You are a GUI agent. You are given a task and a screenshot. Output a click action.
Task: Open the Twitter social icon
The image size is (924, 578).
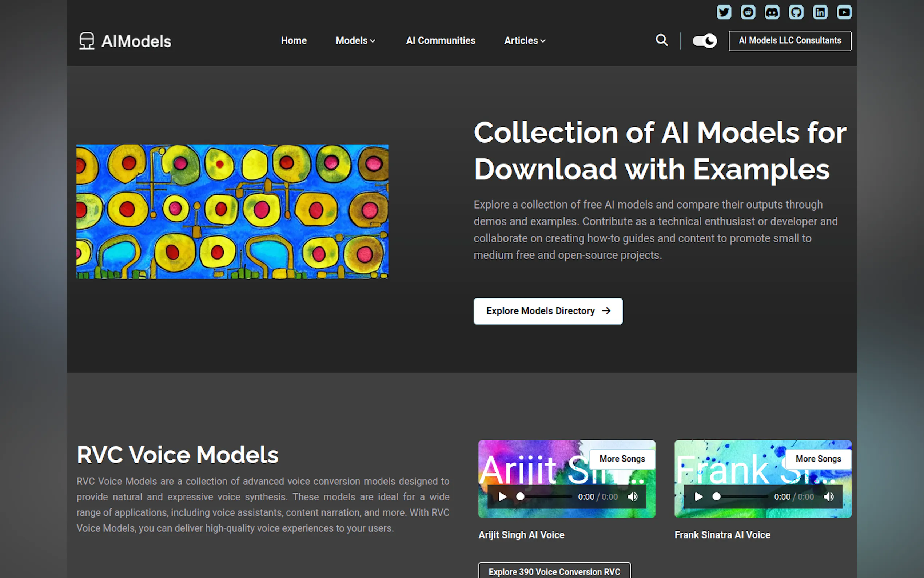(x=724, y=12)
